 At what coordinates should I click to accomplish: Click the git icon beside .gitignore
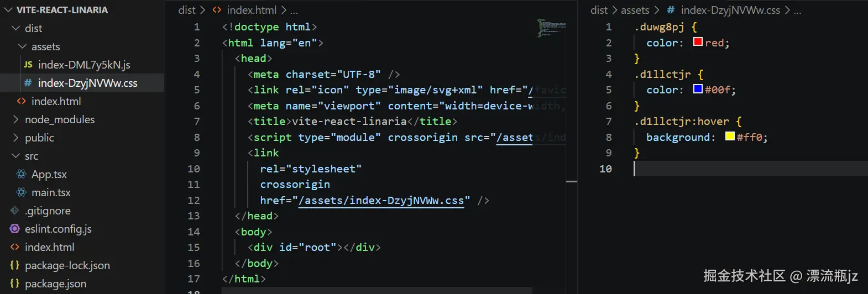[x=15, y=211]
